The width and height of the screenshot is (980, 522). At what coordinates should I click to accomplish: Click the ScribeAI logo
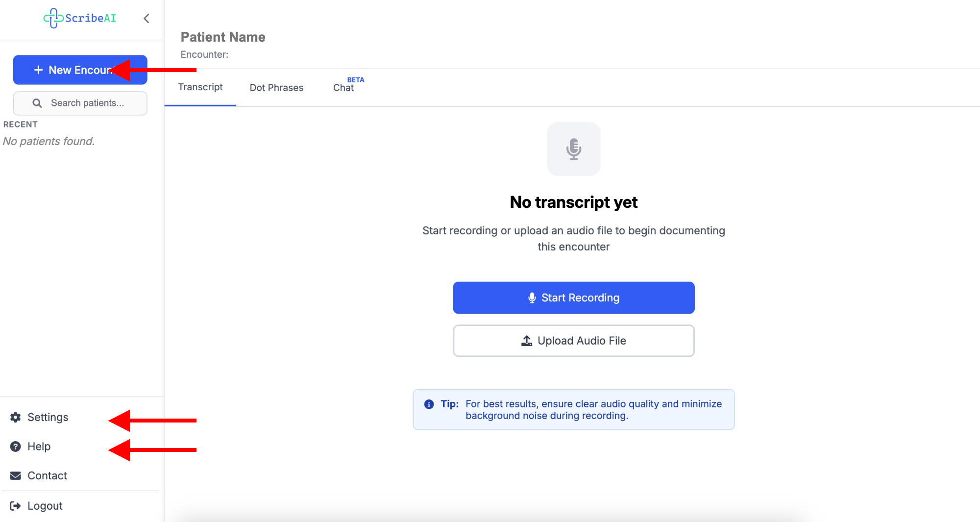coord(80,18)
